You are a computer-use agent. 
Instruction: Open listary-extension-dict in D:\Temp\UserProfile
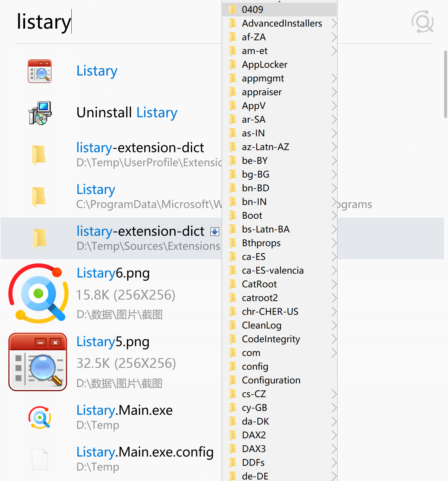click(111, 155)
